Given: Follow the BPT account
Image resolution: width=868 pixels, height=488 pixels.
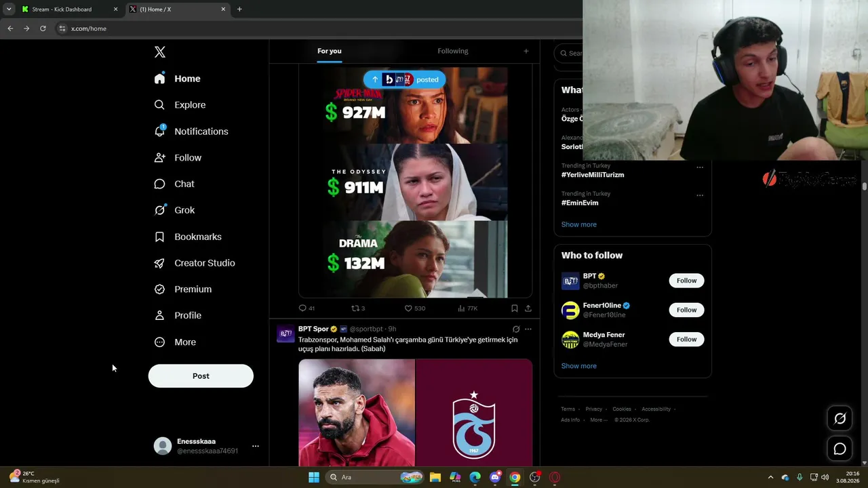Looking at the screenshot, I should (x=686, y=281).
